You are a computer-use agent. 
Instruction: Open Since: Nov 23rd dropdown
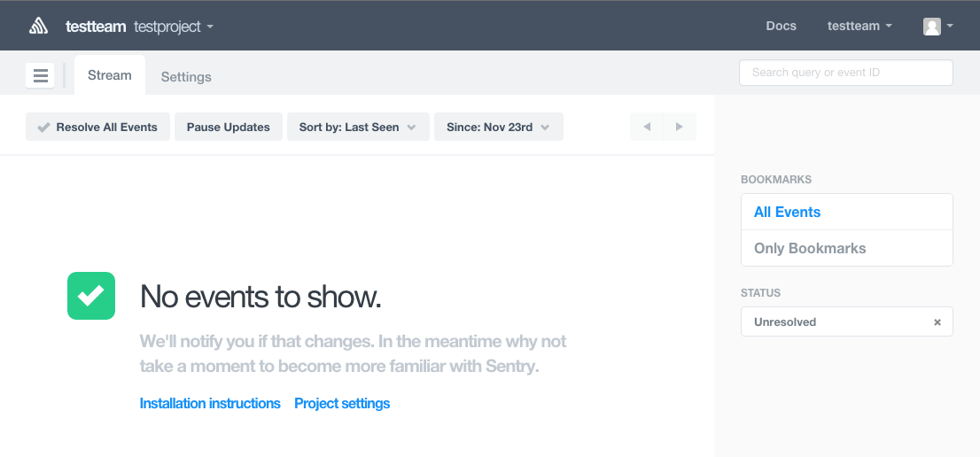click(x=499, y=127)
